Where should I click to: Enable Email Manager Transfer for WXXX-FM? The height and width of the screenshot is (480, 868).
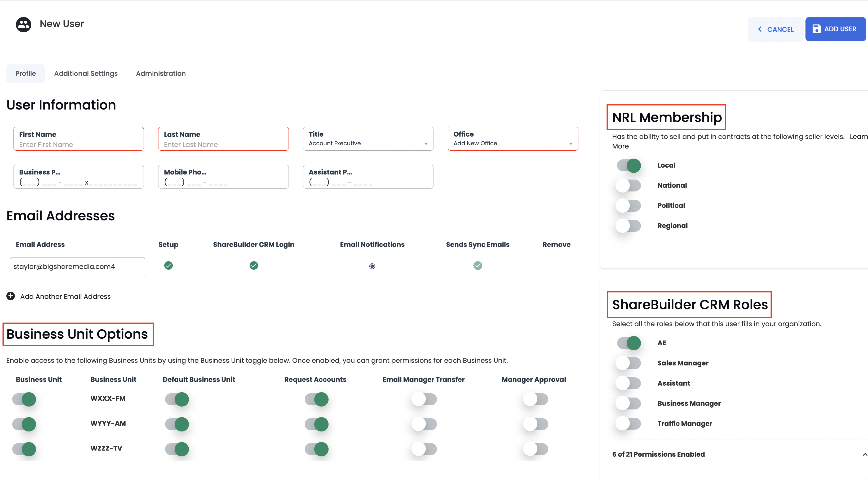tap(424, 399)
